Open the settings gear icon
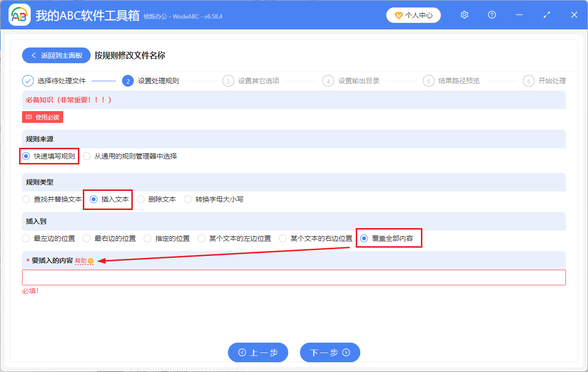This screenshot has width=588, height=372. [464, 15]
